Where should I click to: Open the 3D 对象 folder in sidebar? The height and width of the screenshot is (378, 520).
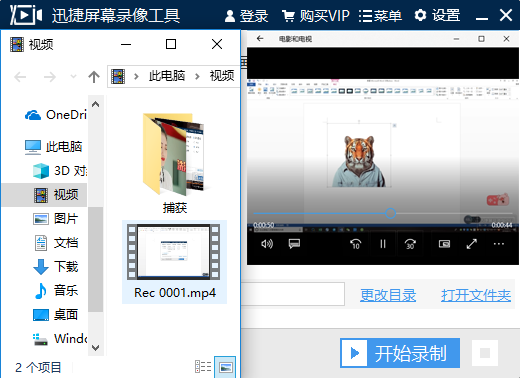(60, 171)
